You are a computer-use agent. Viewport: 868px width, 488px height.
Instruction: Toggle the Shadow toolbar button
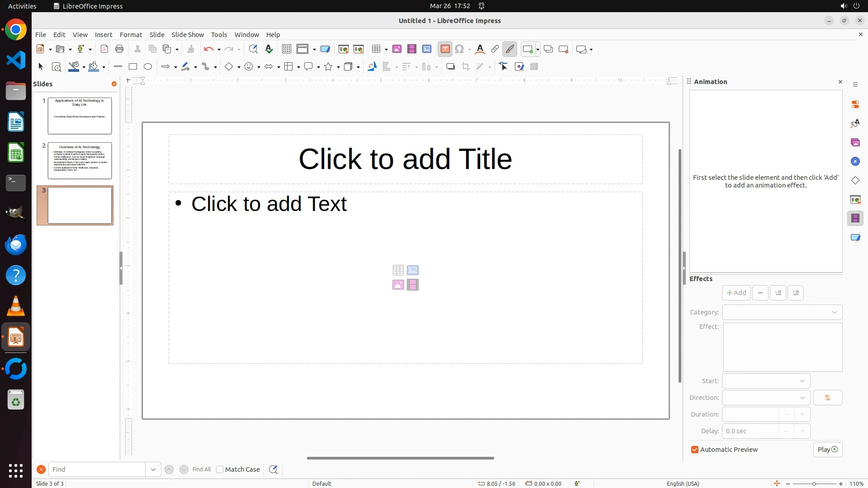click(x=450, y=67)
